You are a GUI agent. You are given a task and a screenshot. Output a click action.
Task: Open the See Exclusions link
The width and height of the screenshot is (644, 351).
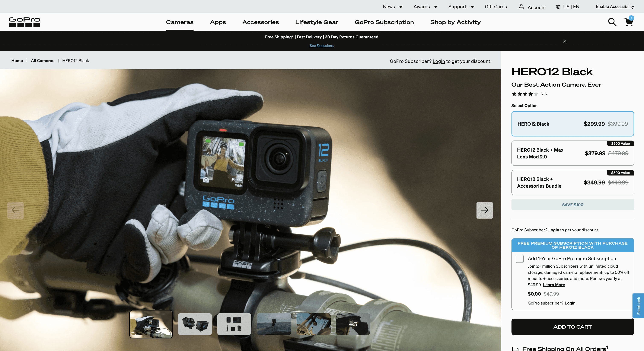coord(322,46)
